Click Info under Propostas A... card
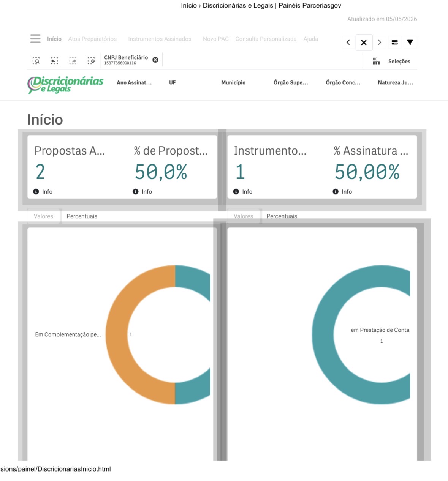 [x=43, y=192]
